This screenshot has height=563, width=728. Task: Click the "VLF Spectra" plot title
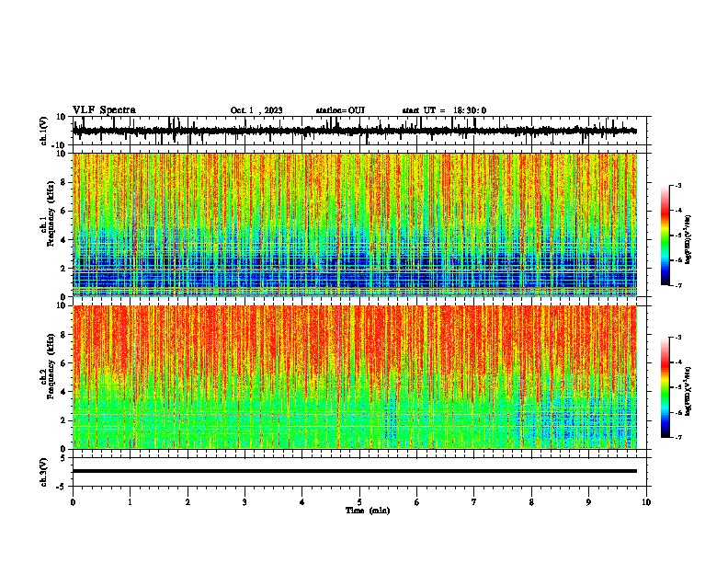click(x=104, y=109)
